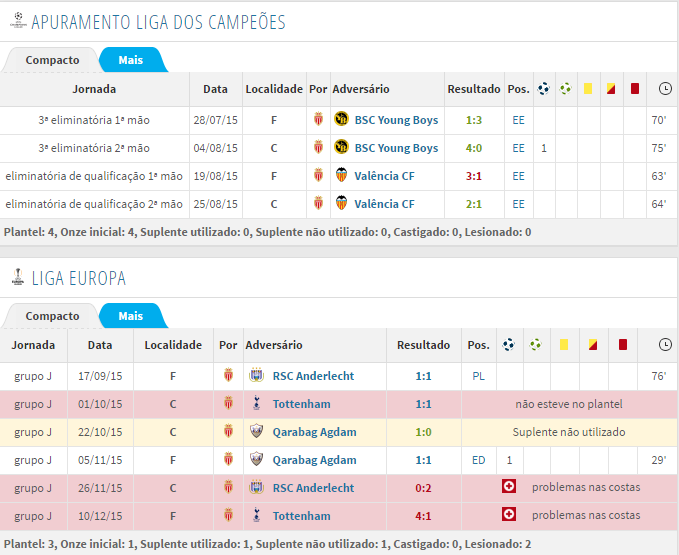
Task: Click Monaco crest on 28/07/15 row
Action: [318, 119]
